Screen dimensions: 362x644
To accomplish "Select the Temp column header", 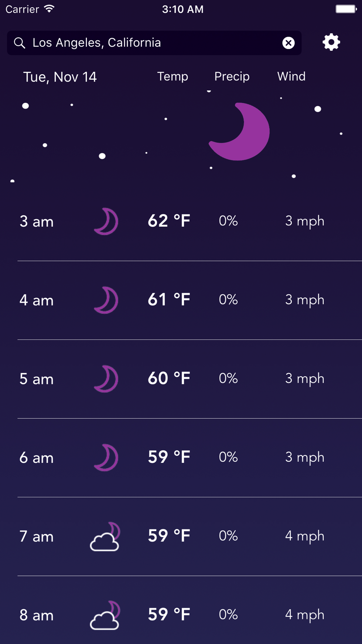I will pyautogui.click(x=172, y=76).
